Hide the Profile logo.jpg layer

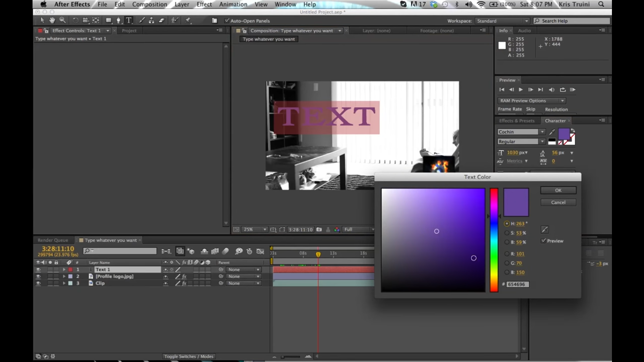(38, 277)
